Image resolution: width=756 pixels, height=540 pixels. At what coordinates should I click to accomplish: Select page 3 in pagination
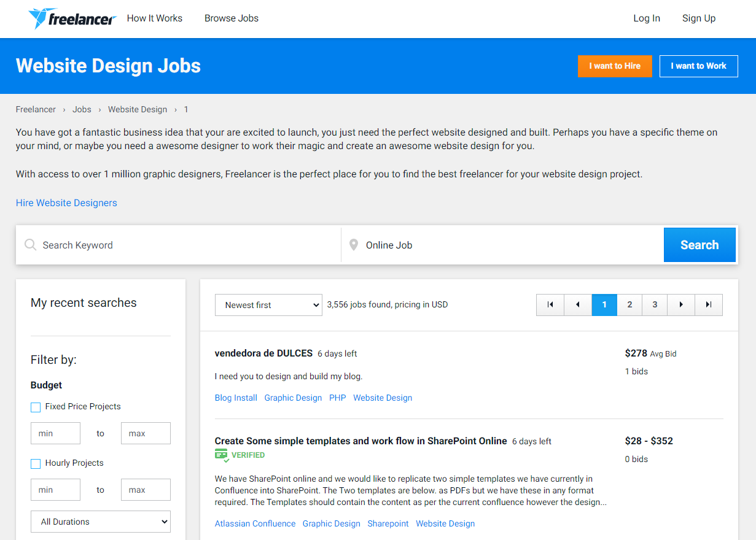pyautogui.click(x=655, y=305)
